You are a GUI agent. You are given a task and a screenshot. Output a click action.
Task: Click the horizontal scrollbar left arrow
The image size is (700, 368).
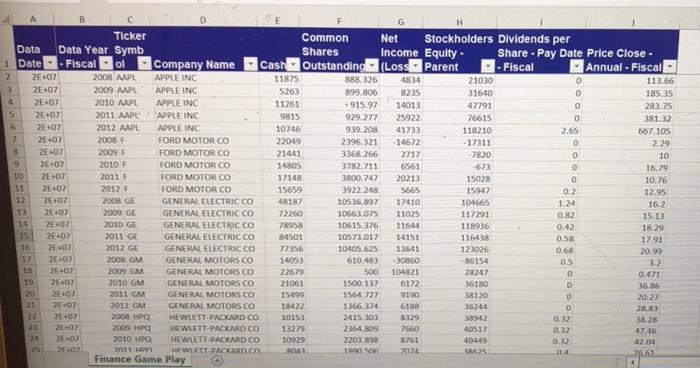tap(632, 362)
